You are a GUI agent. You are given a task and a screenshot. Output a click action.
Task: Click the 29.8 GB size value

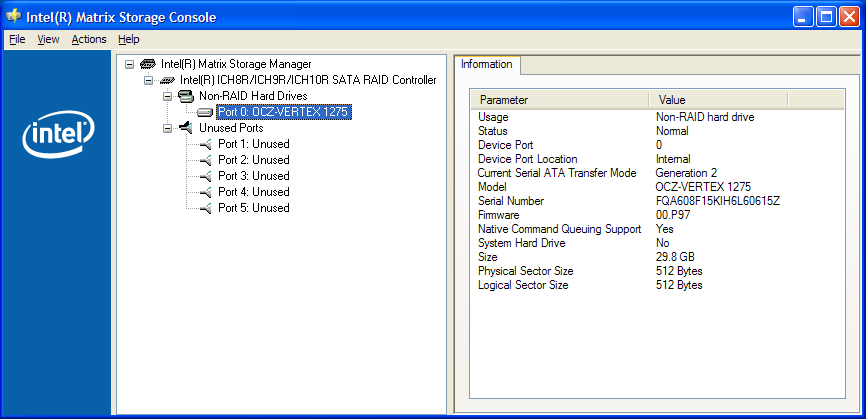point(675,257)
